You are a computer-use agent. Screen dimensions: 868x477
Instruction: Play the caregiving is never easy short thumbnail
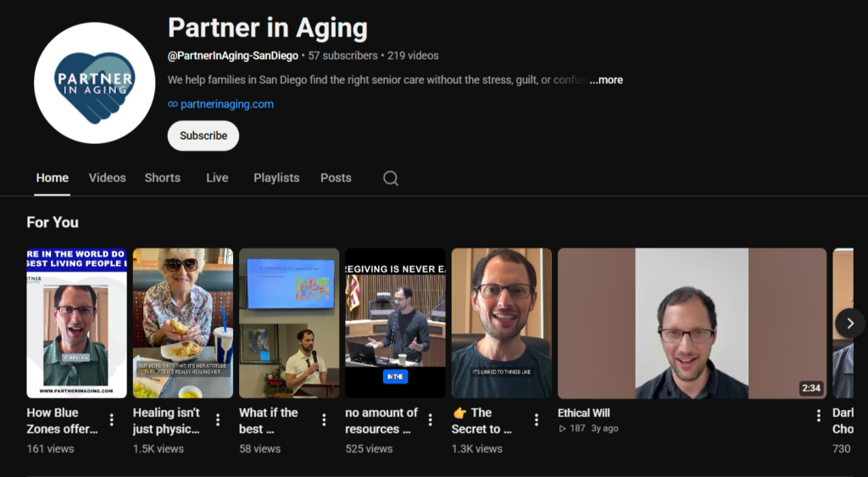395,323
